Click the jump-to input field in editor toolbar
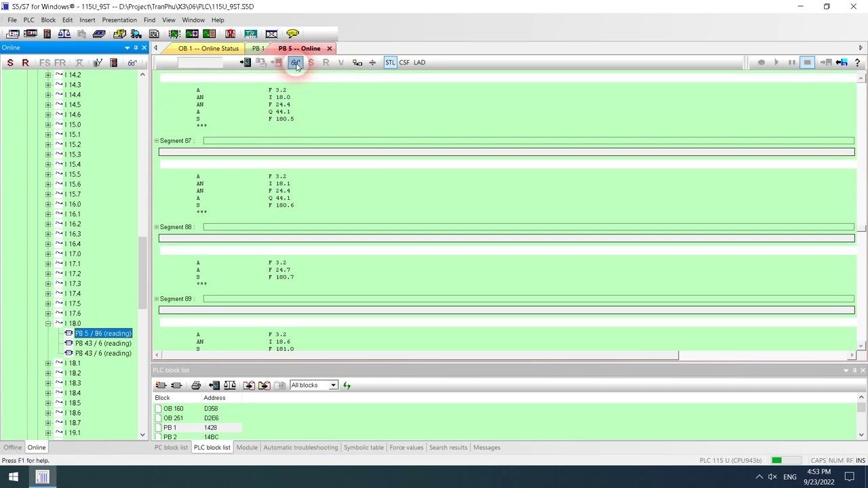This screenshot has height=488, width=868. pos(200,62)
